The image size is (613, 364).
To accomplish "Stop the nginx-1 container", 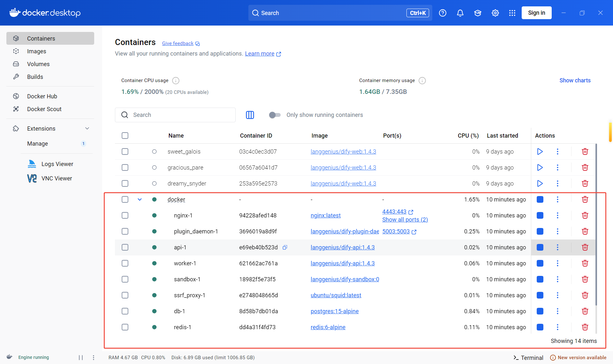I will (x=540, y=216).
